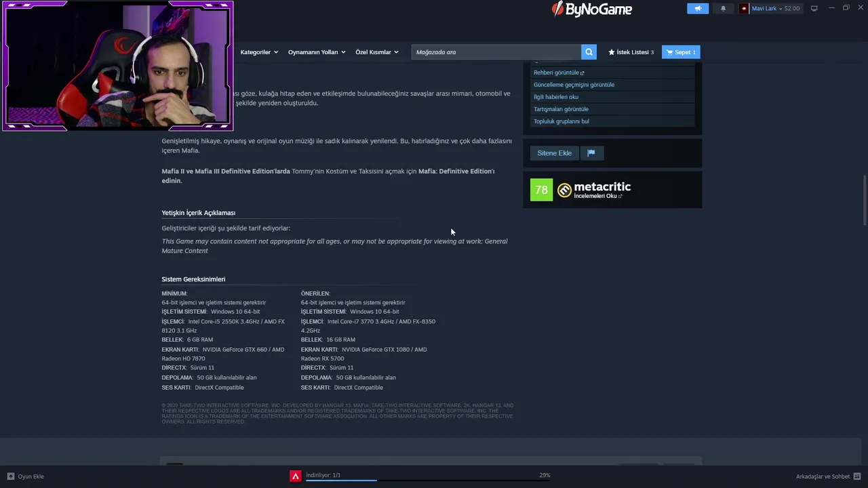Screen dimensions: 868x488
Task: Open Tartışmaları görüntüle link
Action: [x=561, y=109]
